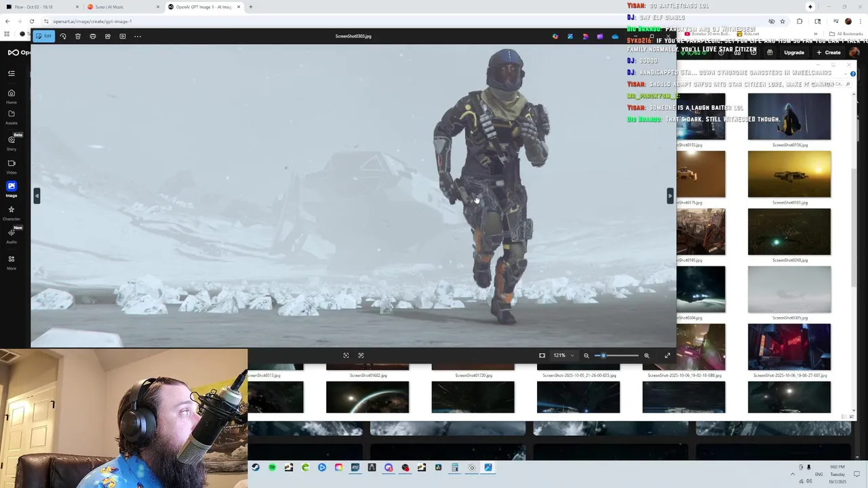Screen dimensions: 868x488
Task: Click the ScreenShot01720.jpg file name
Action: point(473,375)
